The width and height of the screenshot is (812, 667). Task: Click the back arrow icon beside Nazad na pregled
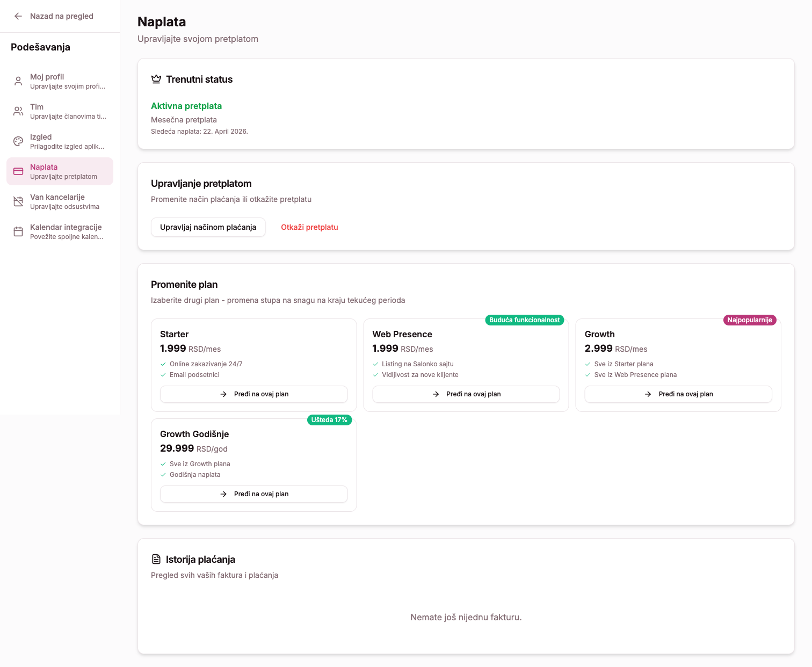(x=18, y=16)
